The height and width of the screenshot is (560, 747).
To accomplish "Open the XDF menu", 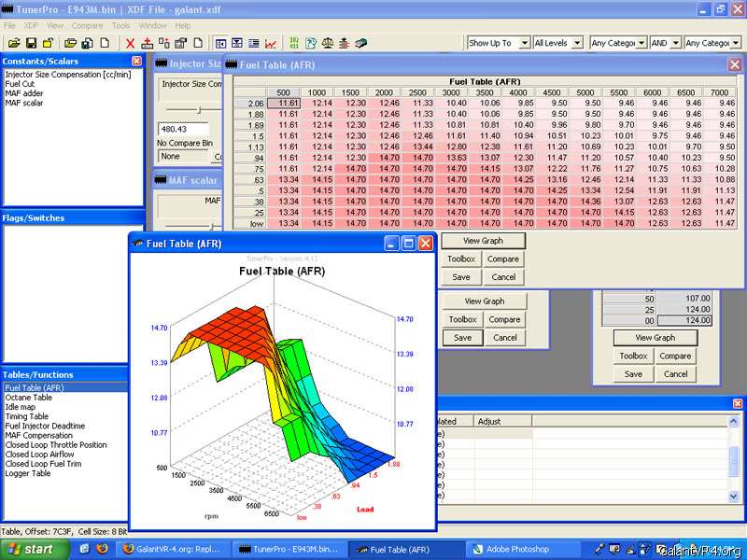I will [33, 25].
